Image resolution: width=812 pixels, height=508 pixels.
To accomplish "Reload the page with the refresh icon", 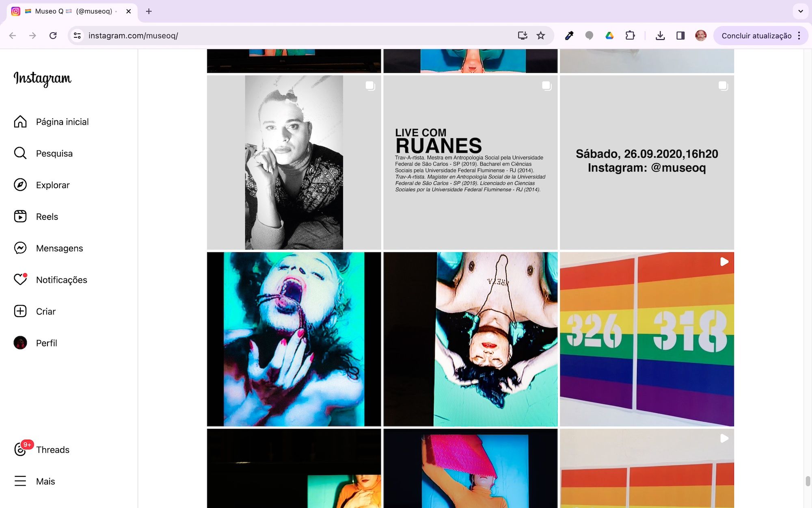I will click(53, 36).
